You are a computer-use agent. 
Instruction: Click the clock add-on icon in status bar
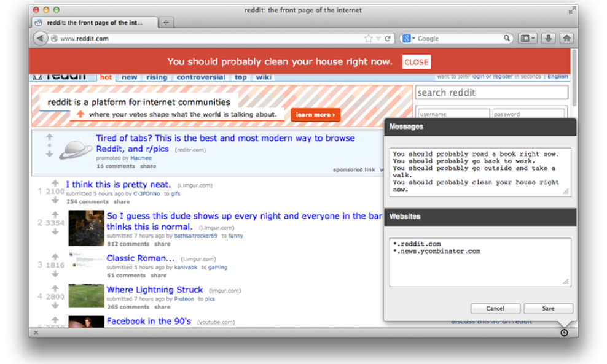(x=564, y=332)
